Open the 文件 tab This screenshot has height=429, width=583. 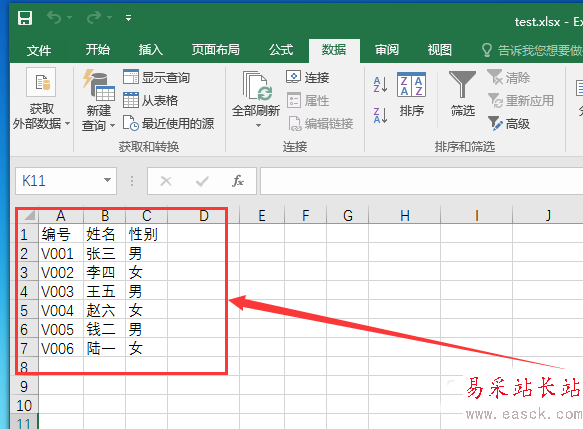[x=39, y=50]
